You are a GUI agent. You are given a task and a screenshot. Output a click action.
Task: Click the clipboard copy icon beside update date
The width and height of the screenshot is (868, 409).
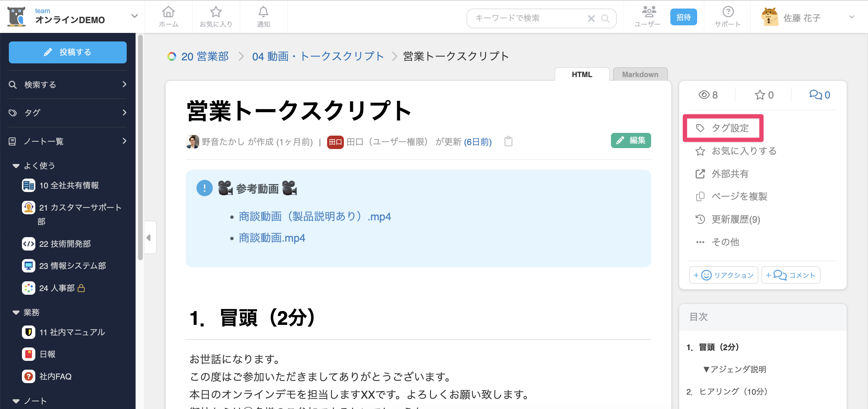point(508,142)
